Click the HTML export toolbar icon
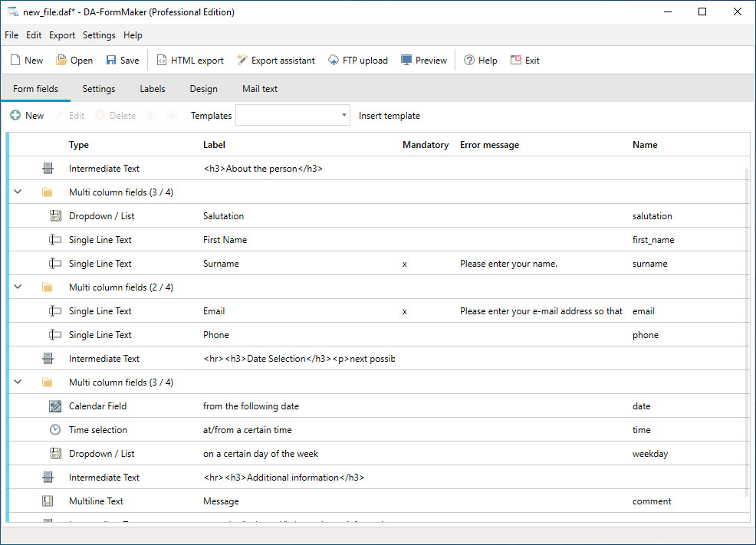Viewport: 756px width, 545px height. point(162,61)
